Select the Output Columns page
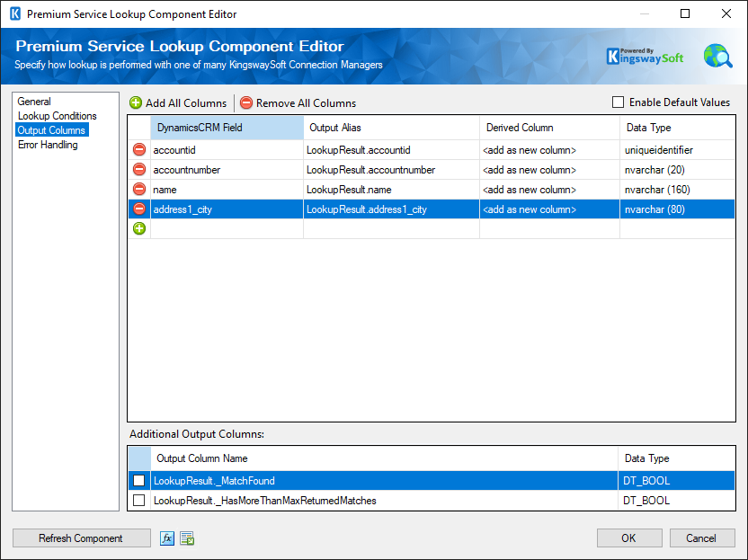This screenshot has width=748, height=560. (51, 130)
